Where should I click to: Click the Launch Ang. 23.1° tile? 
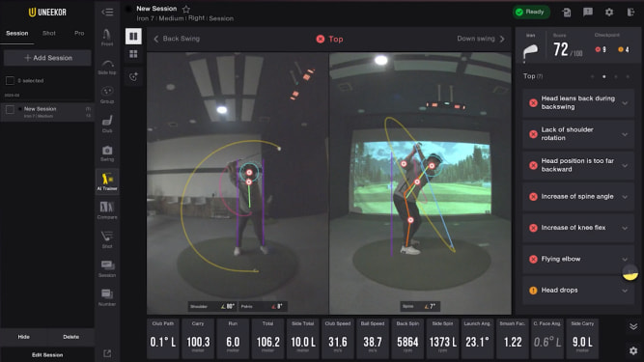[477, 339]
